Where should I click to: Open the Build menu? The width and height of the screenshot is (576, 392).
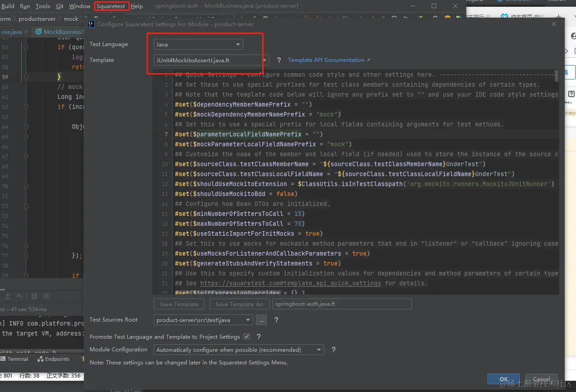tap(8, 6)
